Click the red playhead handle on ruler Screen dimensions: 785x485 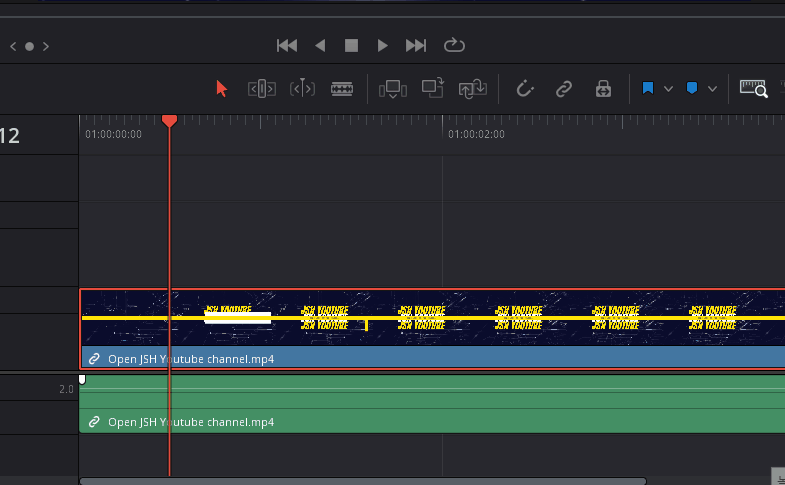(x=169, y=121)
